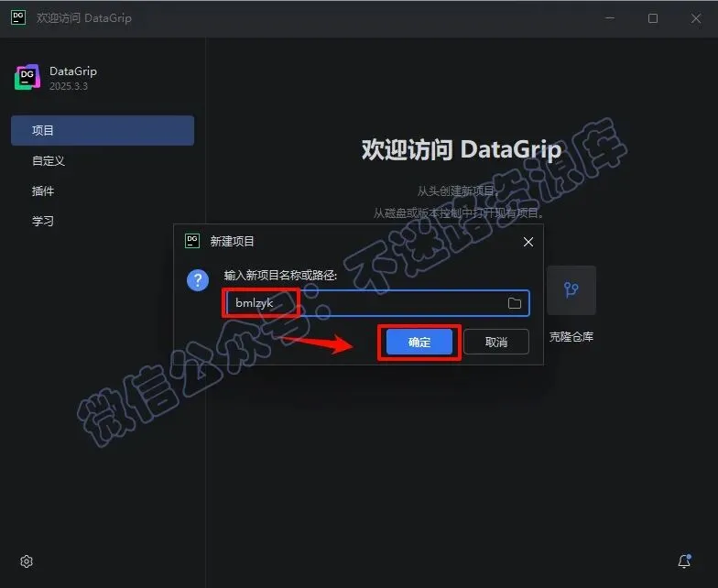Minimize the DataGrip window
Image resolution: width=718 pixels, height=588 pixels.
point(610,18)
